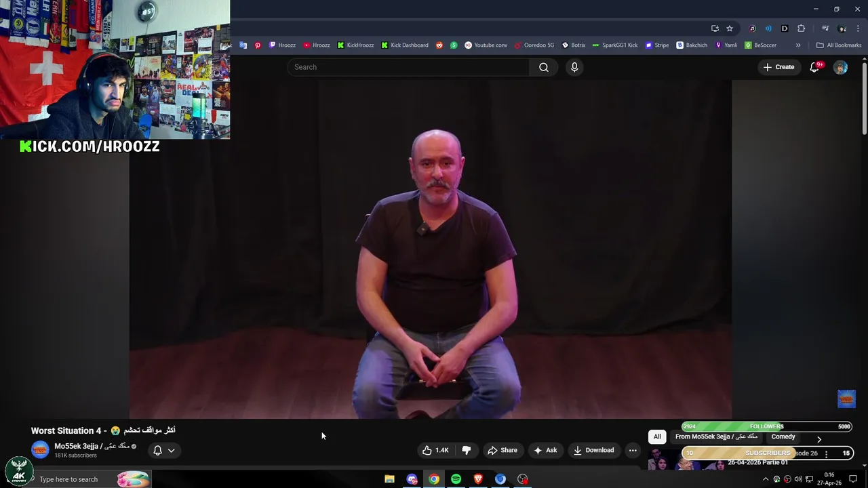Open Brave browser from taskbar
This screenshot has width=868, height=488.
tap(478, 479)
